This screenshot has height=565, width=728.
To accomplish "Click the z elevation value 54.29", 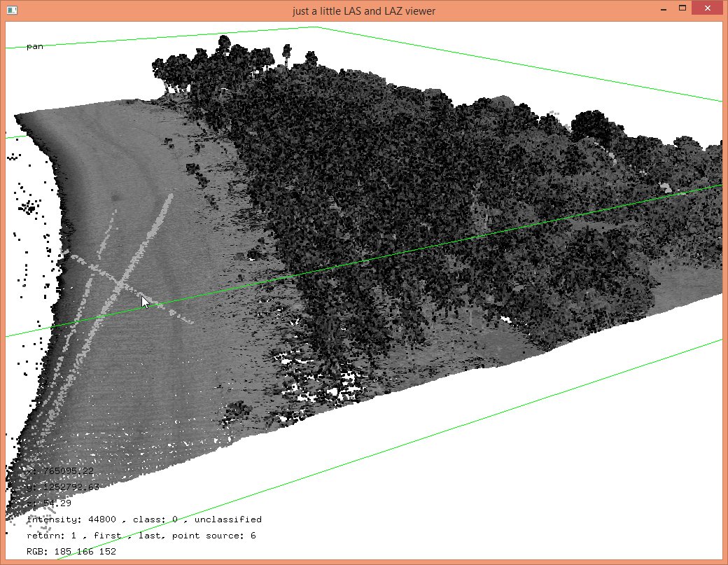I will coord(49,503).
